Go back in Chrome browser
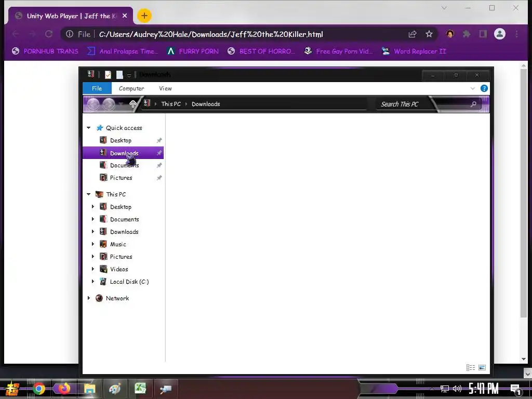The width and height of the screenshot is (532, 399). pos(16,34)
